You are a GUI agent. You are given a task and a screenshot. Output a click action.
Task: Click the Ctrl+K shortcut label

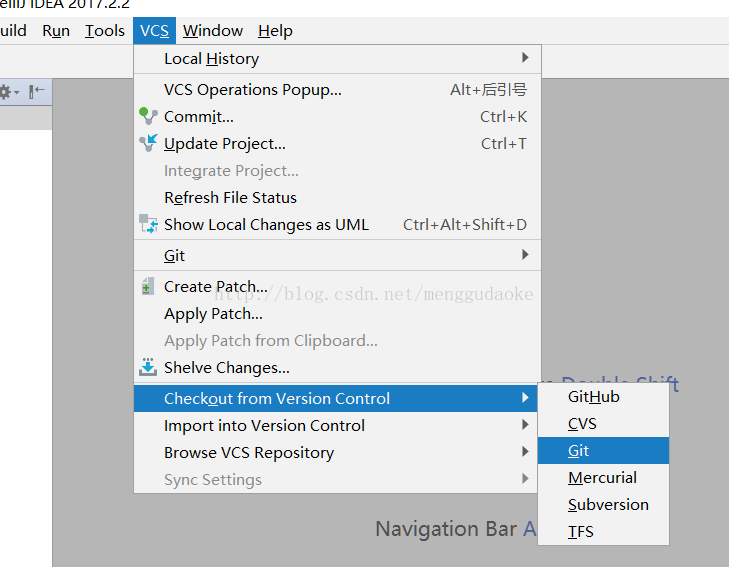[504, 117]
